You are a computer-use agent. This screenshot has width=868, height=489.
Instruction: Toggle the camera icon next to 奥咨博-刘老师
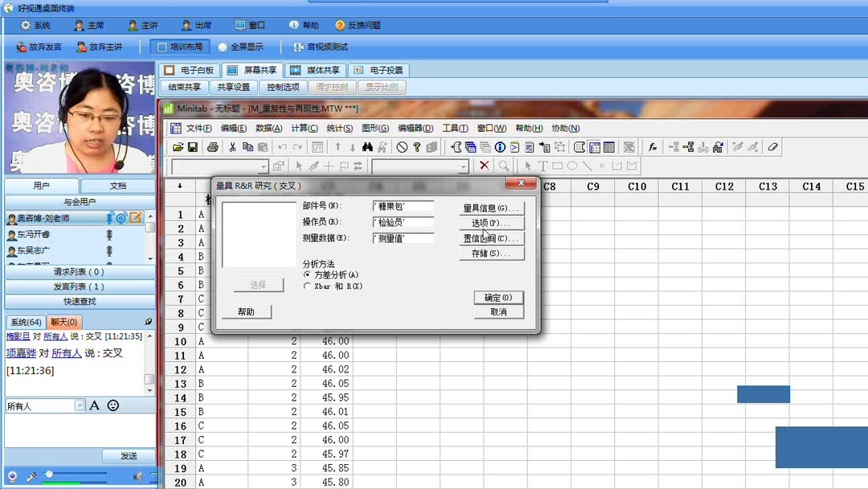pos(121,217)
